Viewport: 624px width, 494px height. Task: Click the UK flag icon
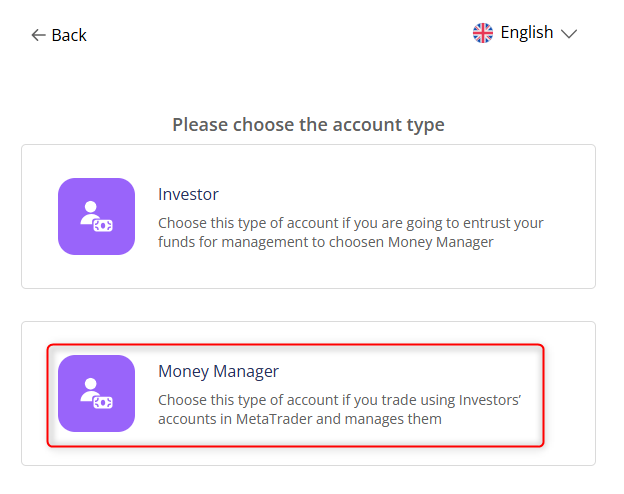pyautogui.click(x=483, y=33)
